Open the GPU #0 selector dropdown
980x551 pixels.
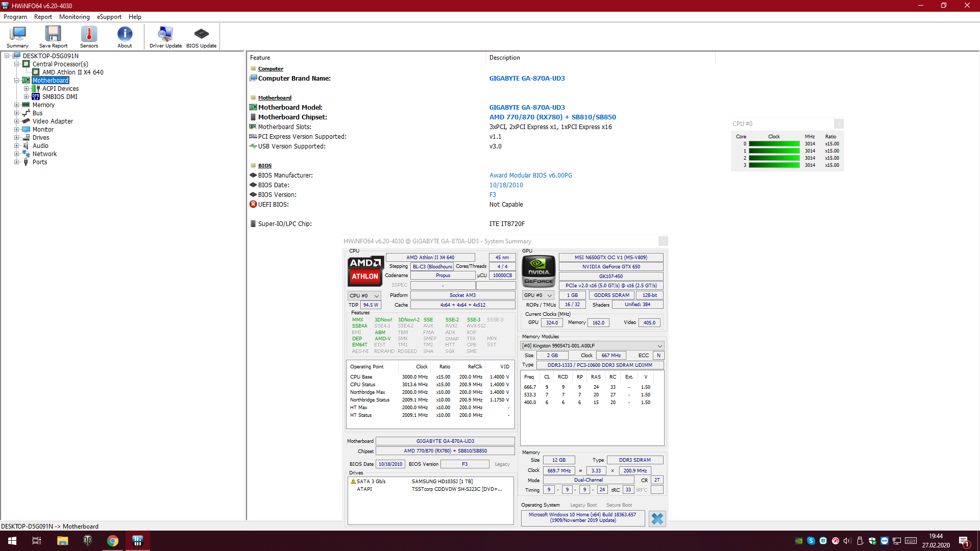538,295
